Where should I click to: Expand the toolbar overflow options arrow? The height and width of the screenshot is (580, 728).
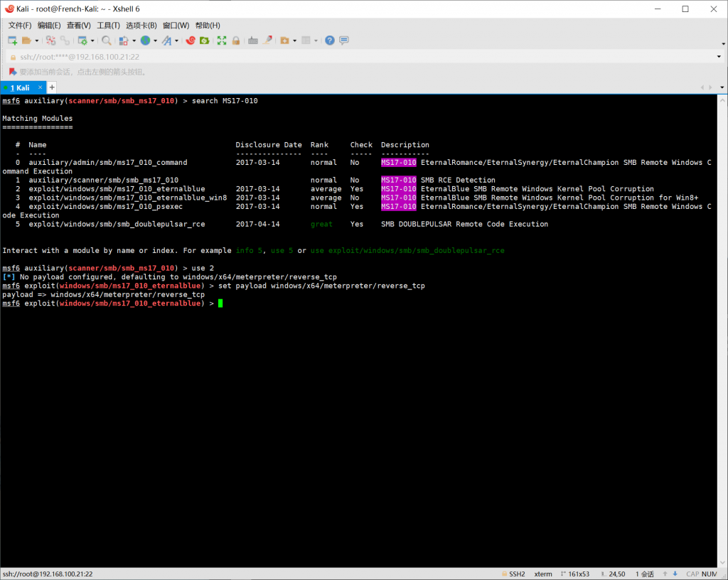[x=723, y=43]
